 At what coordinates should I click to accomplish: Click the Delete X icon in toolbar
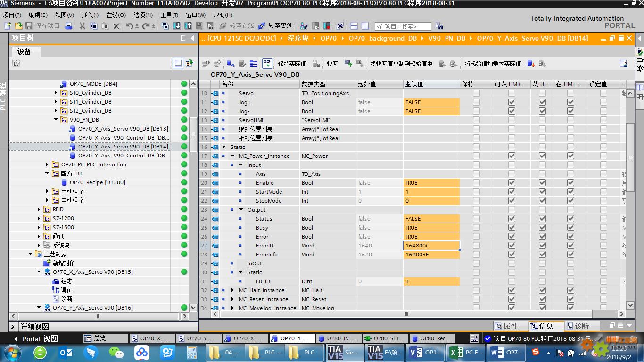116,26
